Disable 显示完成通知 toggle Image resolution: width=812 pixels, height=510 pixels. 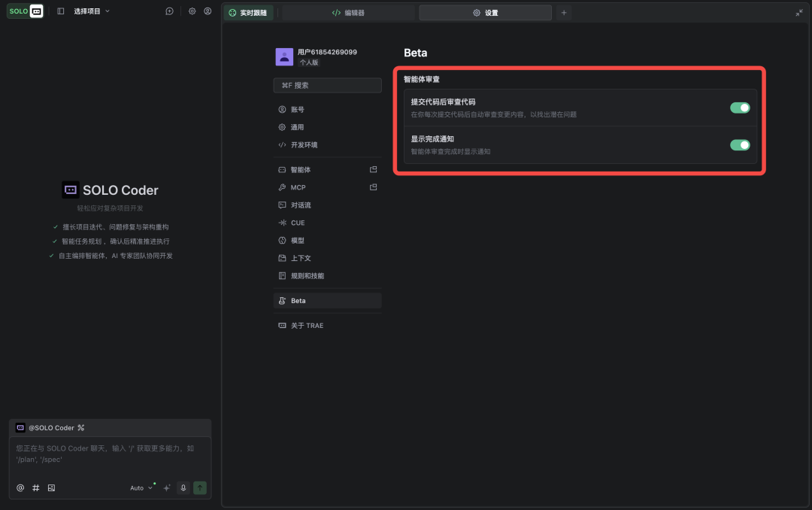point(740,145)
